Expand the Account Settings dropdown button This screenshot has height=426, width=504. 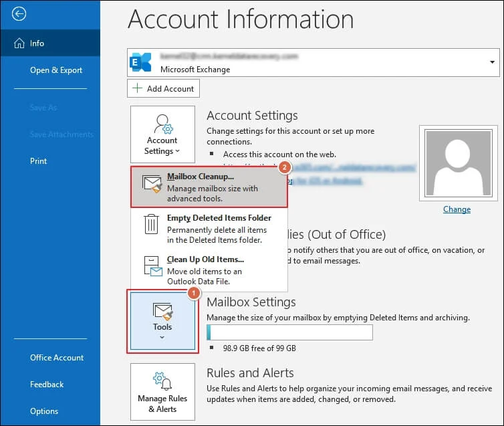[162, 135]
